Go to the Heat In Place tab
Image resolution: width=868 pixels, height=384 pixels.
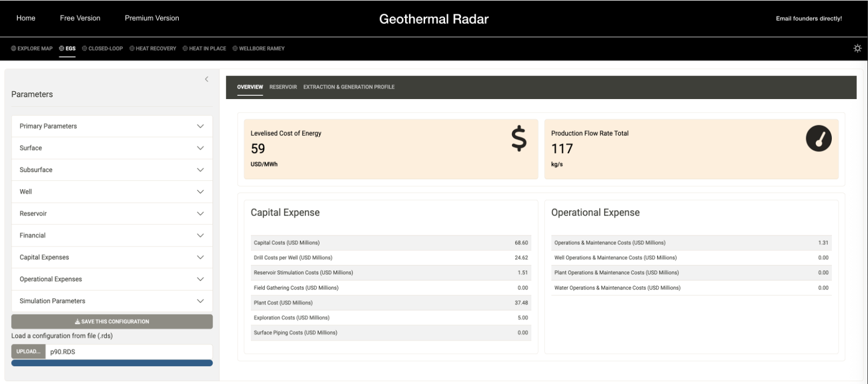(204, 48)
